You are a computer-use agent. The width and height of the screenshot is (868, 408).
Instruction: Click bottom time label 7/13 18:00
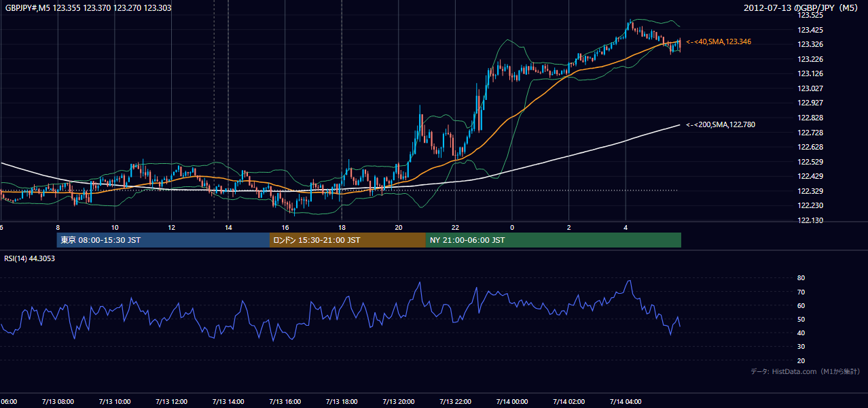[342, 401]
